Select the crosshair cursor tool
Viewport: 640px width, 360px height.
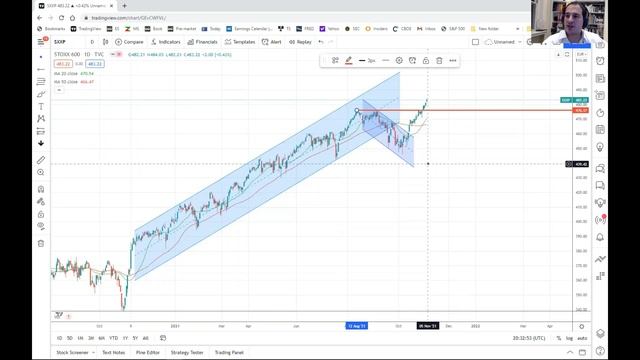(41, 57)
